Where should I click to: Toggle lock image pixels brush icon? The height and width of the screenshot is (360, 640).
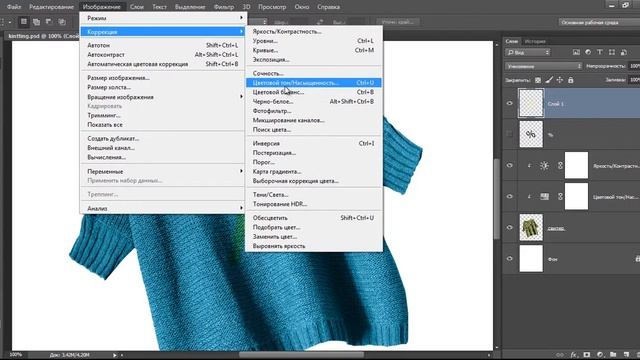point(549,80)
